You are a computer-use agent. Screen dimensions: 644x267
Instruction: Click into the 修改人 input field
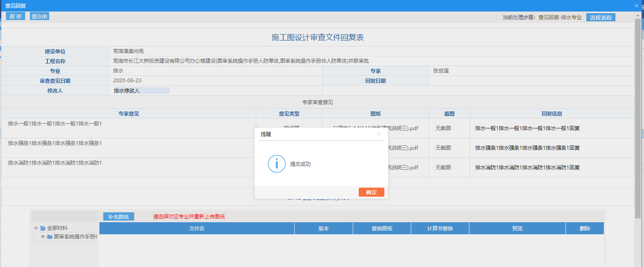141,90
